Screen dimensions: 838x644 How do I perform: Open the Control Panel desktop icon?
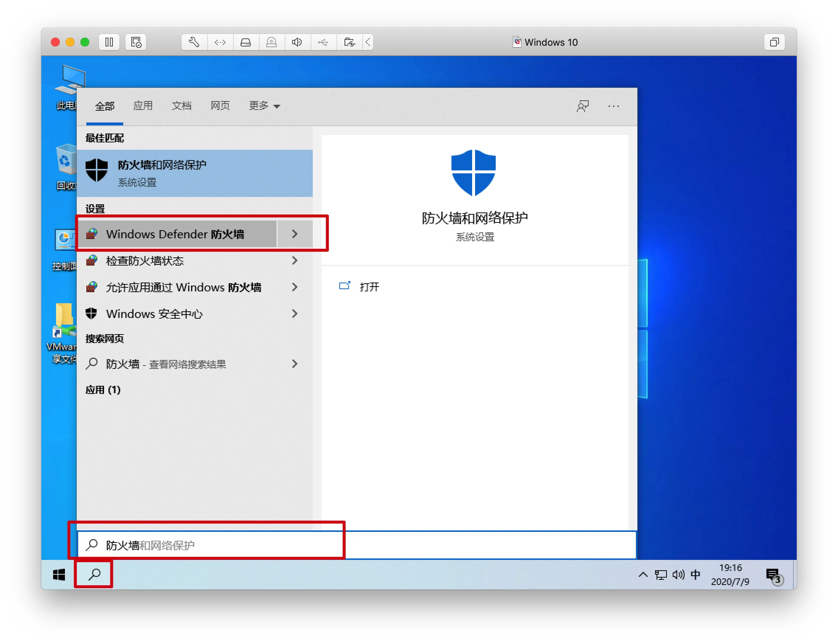tap(65, 249)
